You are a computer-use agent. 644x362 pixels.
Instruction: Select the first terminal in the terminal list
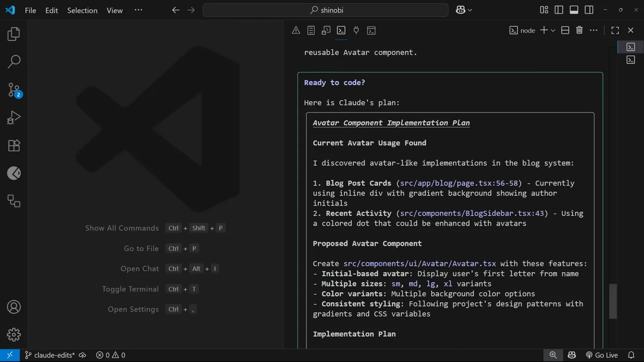631,47
